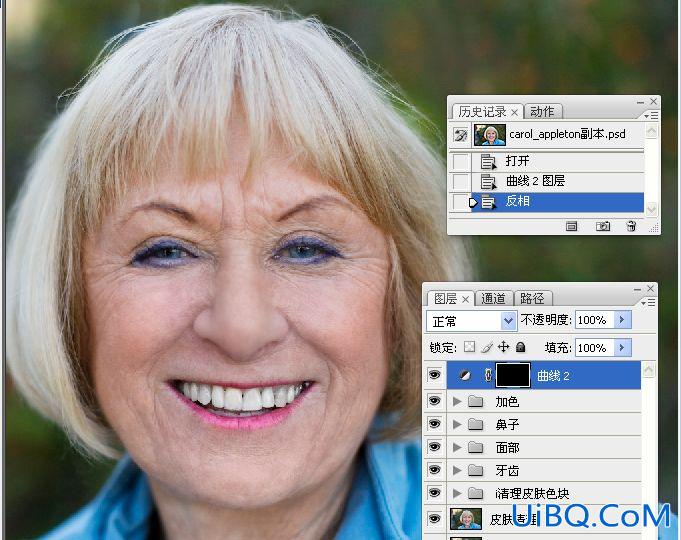The height and width of the screenshot is (540, 681).
Task: Click the folder icon of 鼻子 group
Action: click(x=476, y=424)
